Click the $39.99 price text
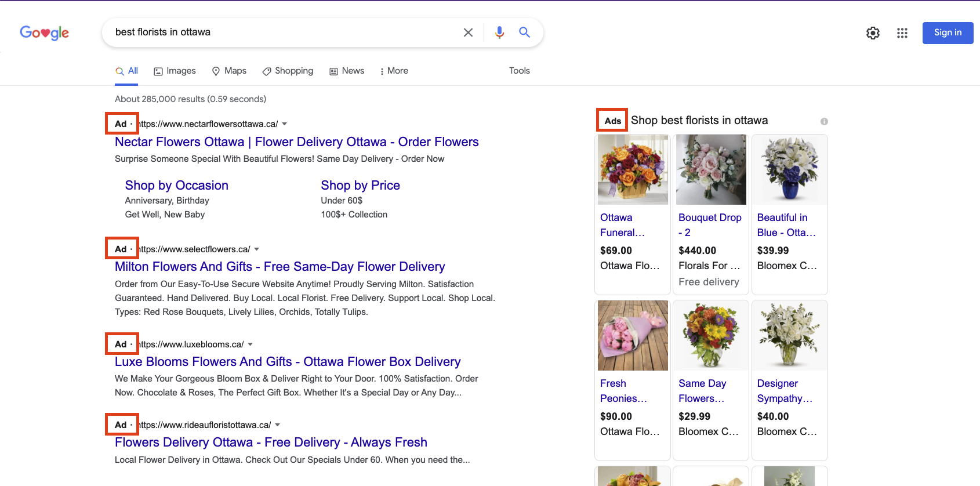This screenshot has height=486, width=980. pos(773,251)
